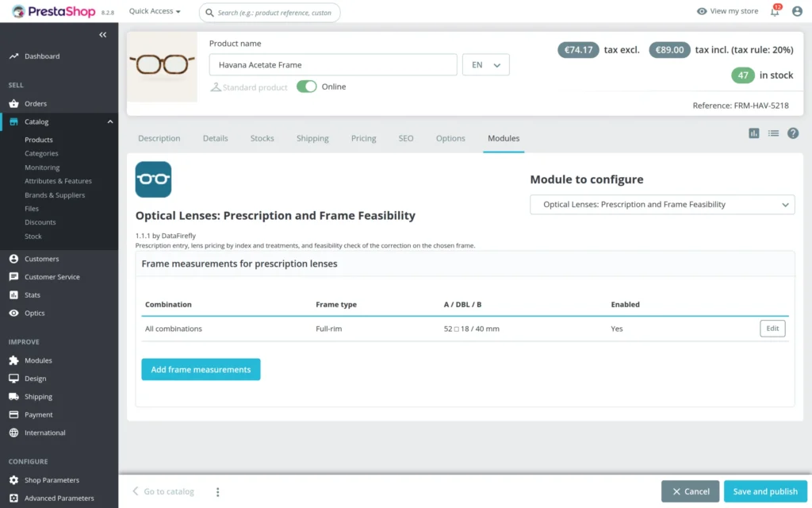Switch to the Pricing tab
Viewport: 812px width, 508px height.
click(x=363, y=138)
